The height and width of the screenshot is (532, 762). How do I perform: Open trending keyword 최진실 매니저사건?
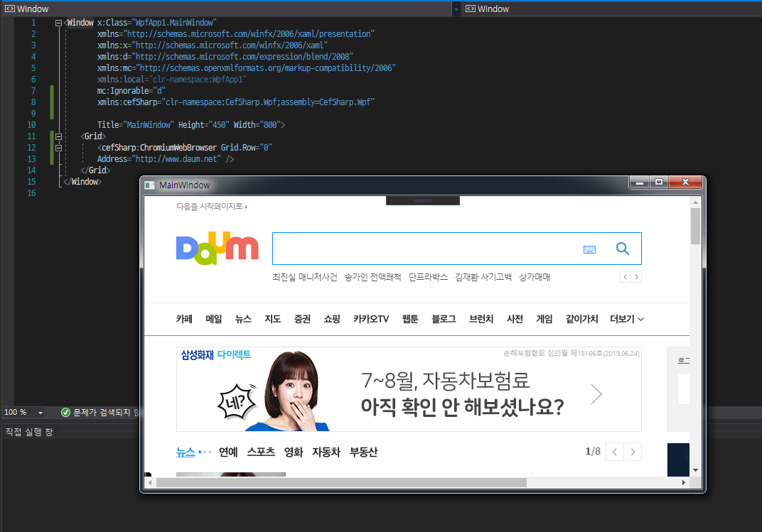coord(305,277)
